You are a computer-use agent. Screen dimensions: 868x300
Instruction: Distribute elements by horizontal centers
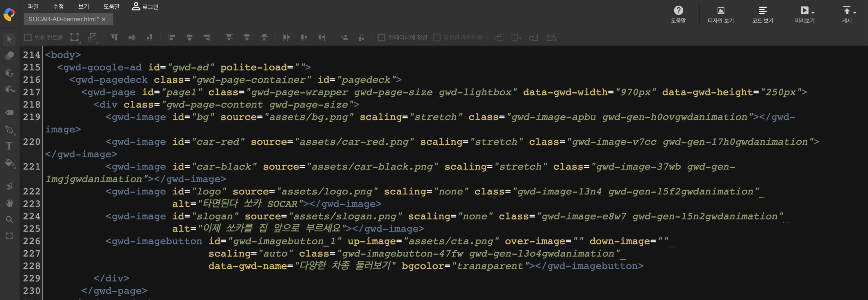[304, 37]
